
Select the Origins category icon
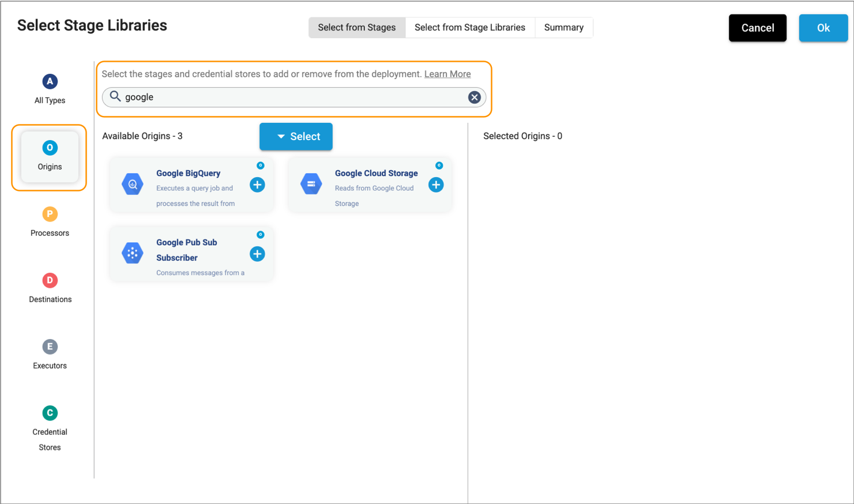pos(50,148)
